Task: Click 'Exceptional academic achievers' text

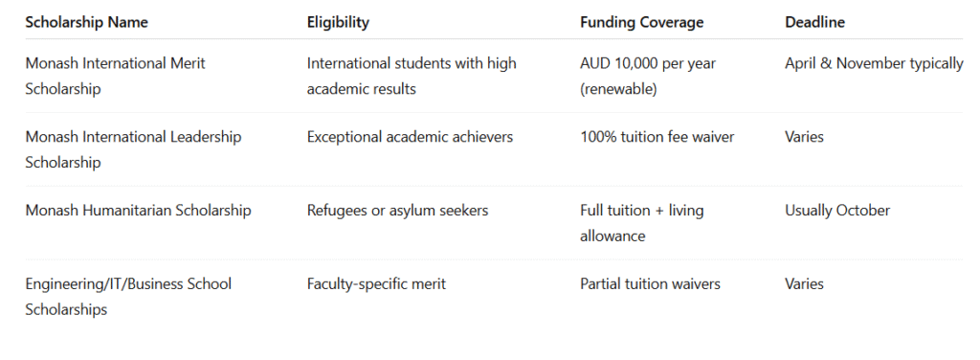Action: 410,137
